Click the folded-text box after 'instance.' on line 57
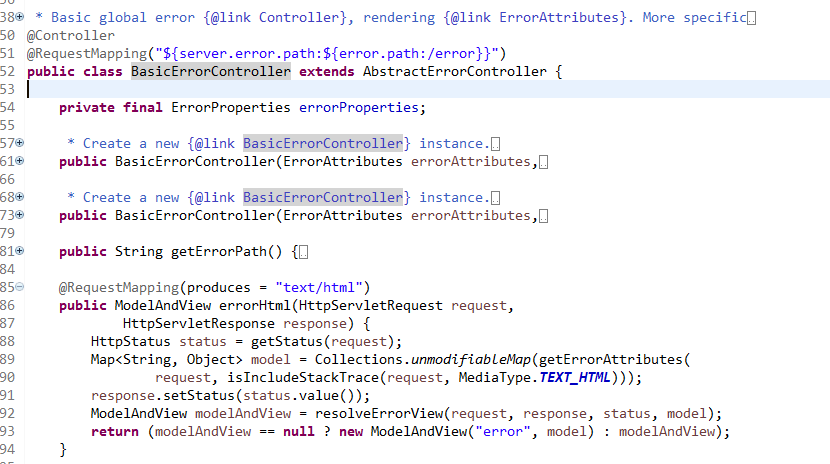This screenshot has height=464, width=830. tap(495, 144)
